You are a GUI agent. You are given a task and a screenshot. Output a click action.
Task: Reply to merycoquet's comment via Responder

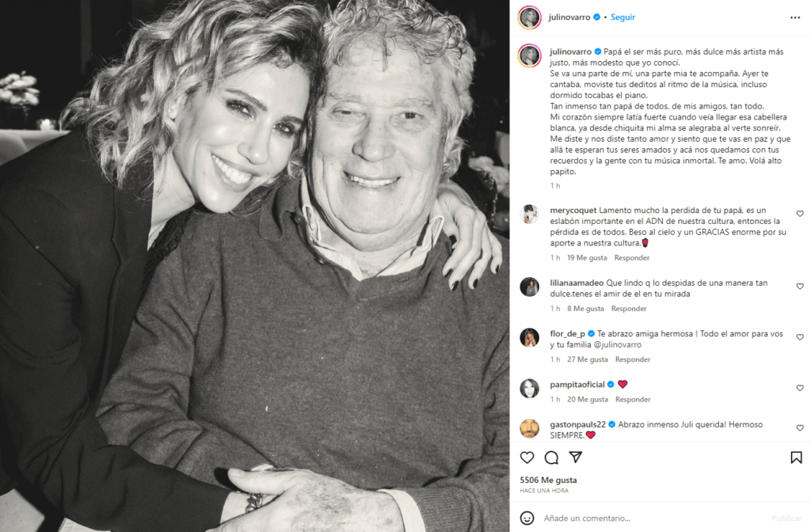tap(631, 257)
